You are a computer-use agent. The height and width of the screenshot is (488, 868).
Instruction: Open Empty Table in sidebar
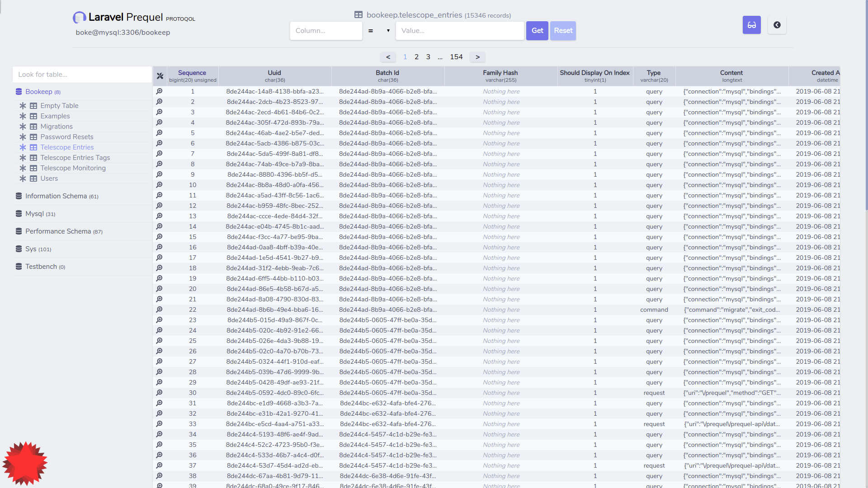[59, 106]
